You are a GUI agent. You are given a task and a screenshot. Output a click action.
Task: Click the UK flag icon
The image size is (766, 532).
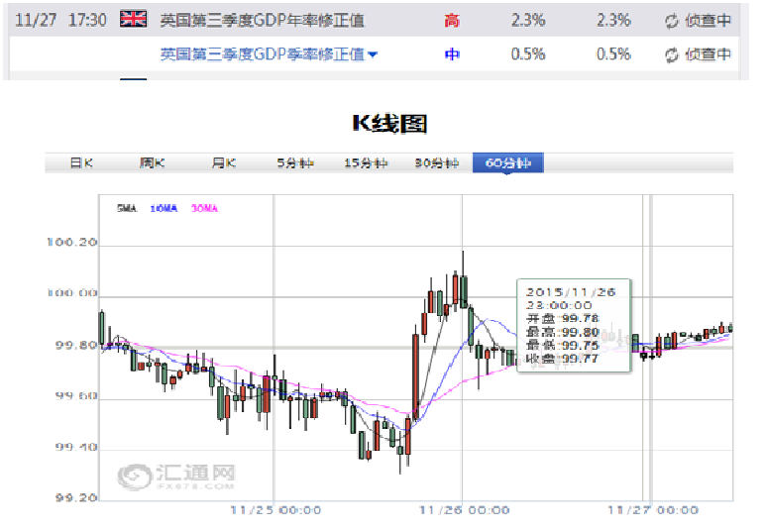click(134, 19)
